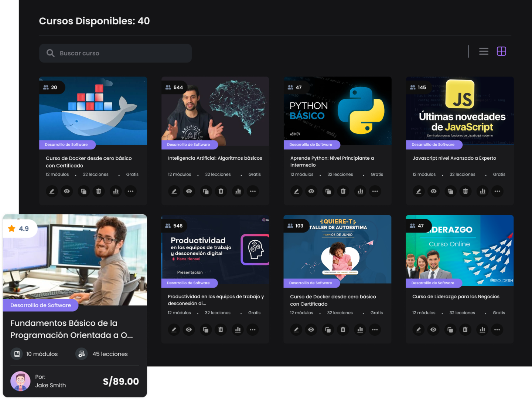Click the 'Cursos Disponibles: 40' heading
This screenshot has width=532, height=400.
coord(95,21)
